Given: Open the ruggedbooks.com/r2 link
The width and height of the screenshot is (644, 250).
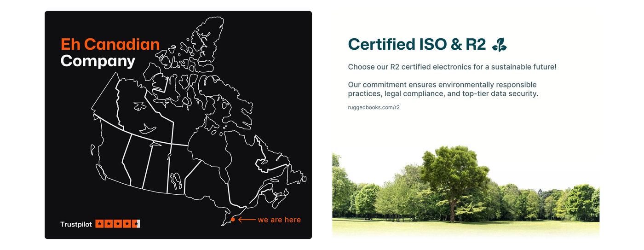Looking at the screenshot, I should [374, 107].
